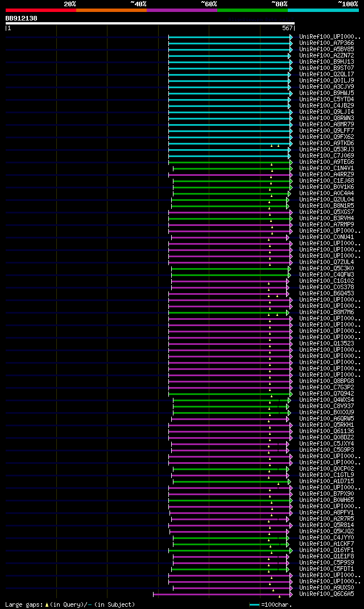Select the BB912138 query name

point(22,18)
